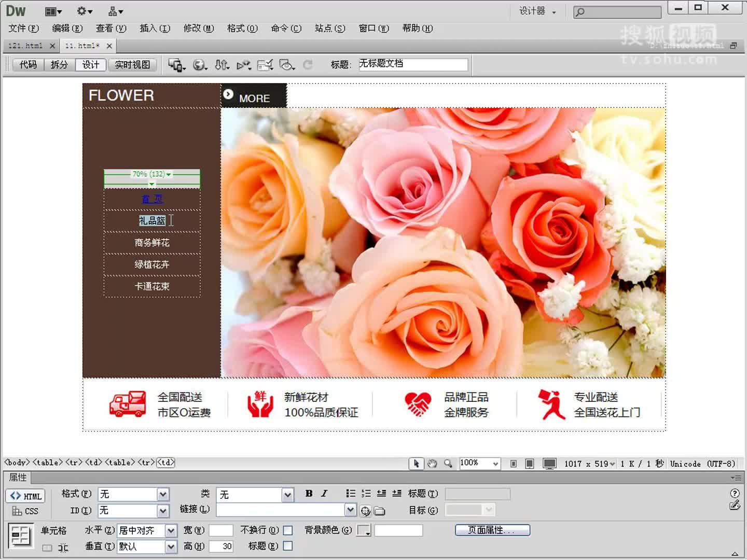
Task: Apply Italic formatting in Properties
Action: pos(324,494)
